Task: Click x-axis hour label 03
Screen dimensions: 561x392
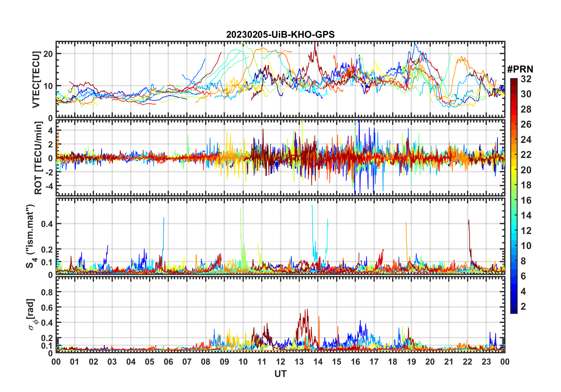Action: coord(112,362)
